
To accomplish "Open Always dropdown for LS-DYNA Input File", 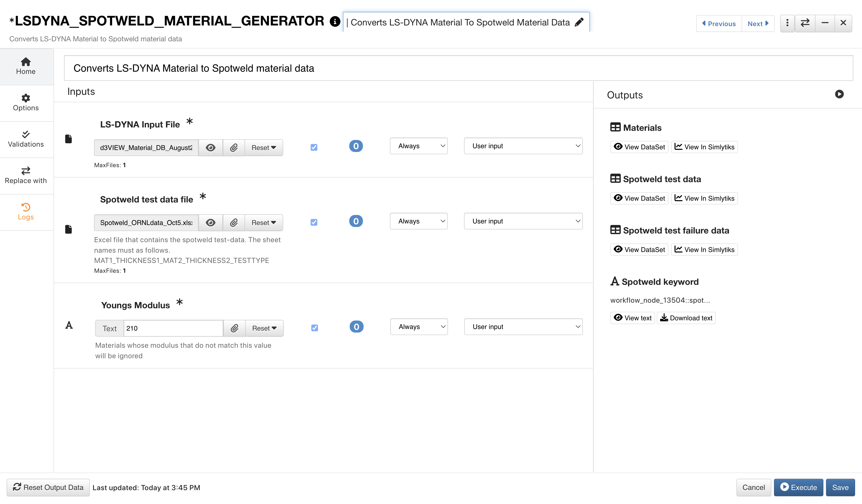I will [x=419, y=146].
